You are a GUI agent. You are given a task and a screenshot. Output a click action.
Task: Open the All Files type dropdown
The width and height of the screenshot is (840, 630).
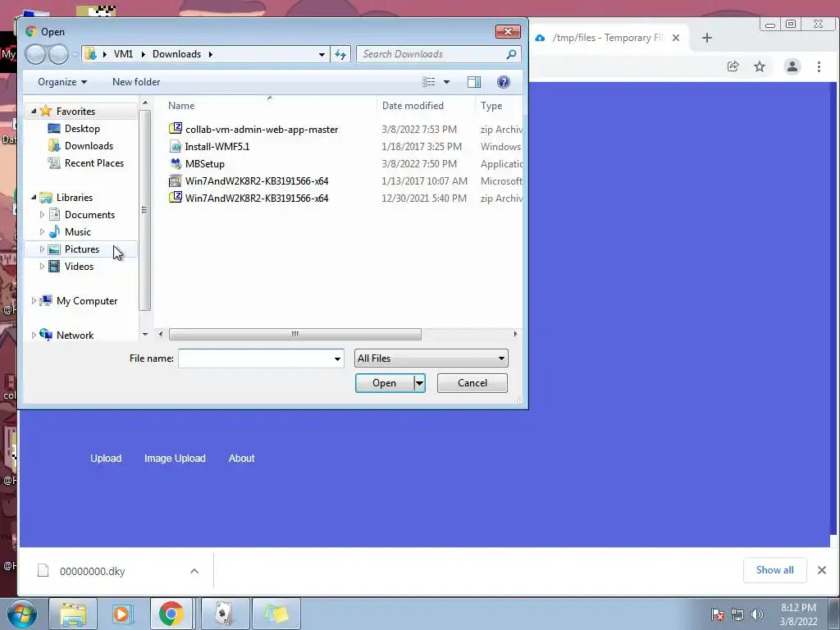point(431,358)
